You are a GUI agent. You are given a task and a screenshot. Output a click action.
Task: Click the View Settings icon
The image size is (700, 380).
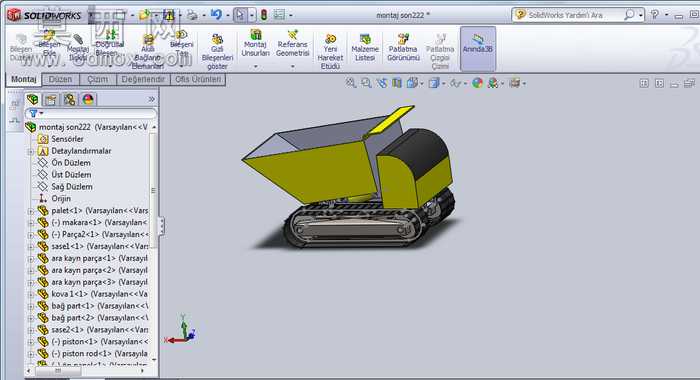(514, 83)
